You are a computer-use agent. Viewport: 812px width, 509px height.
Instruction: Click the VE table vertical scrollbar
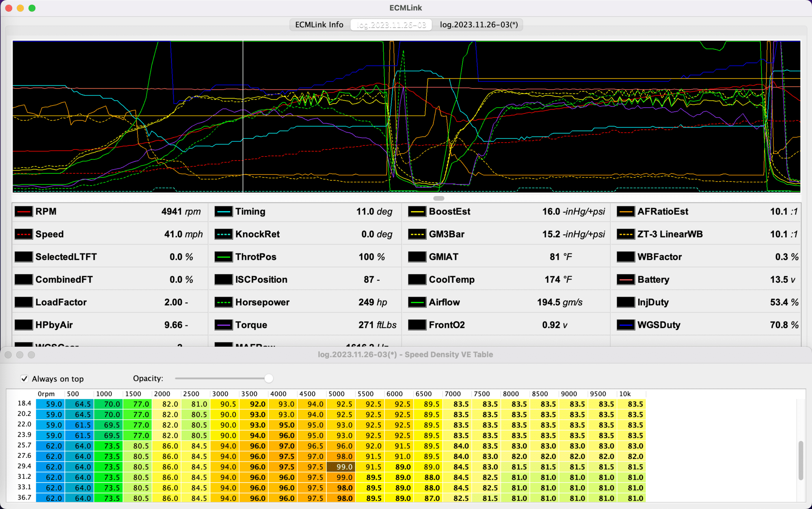pyautogui.click(x=801, y=461)
